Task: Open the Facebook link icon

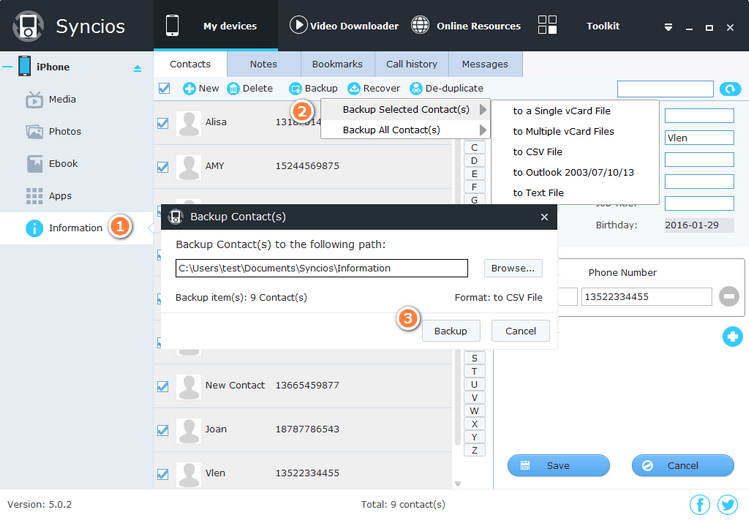Action: (x=700, y=505)
